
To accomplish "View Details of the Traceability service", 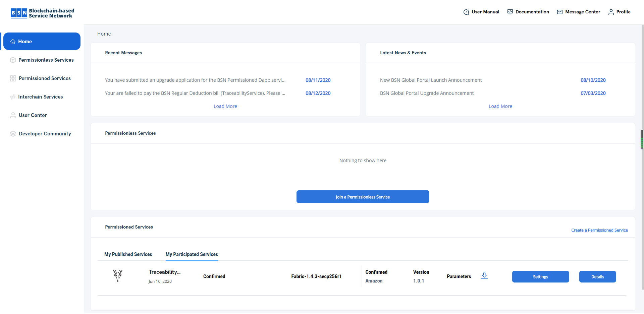I will pos(597,277).
